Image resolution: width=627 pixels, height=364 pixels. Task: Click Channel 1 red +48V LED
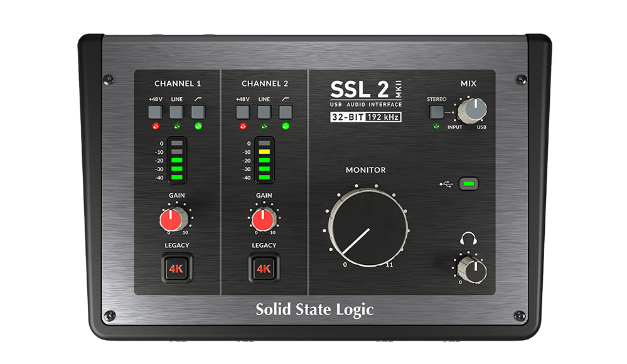(156, 126)
